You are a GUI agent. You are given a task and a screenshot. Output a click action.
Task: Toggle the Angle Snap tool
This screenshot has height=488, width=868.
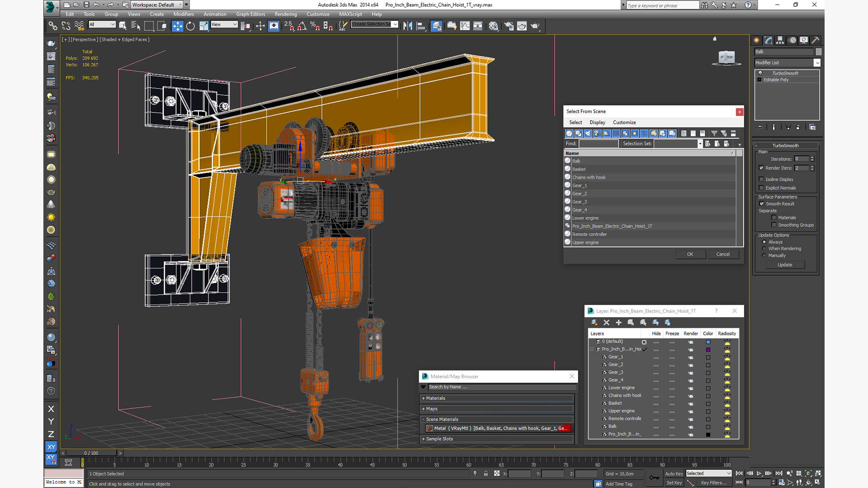point(302,26)
